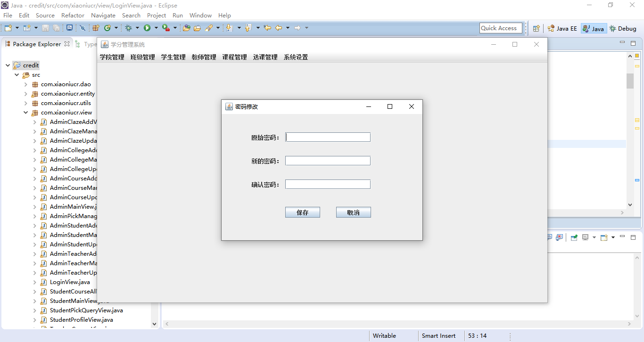Switch to Debug perspective
644x342 pixels.
tap(623, 28)
